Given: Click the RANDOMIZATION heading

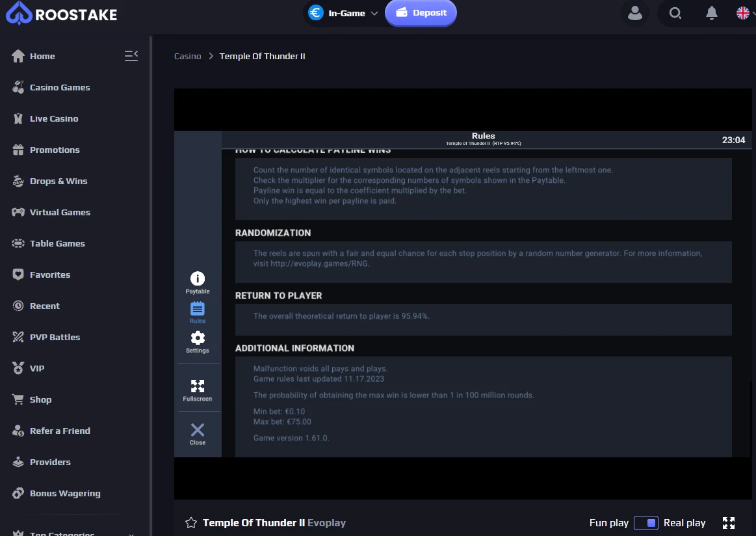Looking at the screenshot, I should (273, 233).
